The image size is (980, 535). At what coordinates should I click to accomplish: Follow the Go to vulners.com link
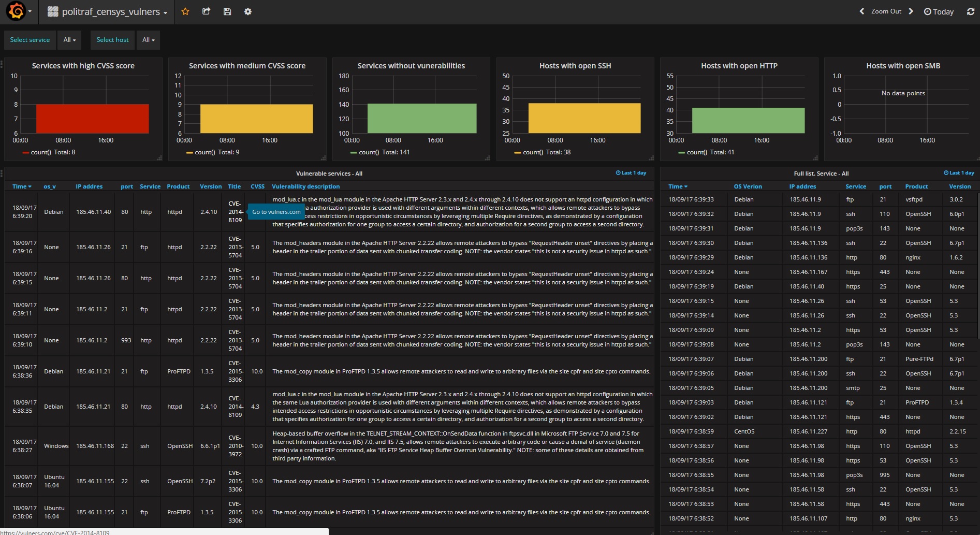[x=276, y=212]
